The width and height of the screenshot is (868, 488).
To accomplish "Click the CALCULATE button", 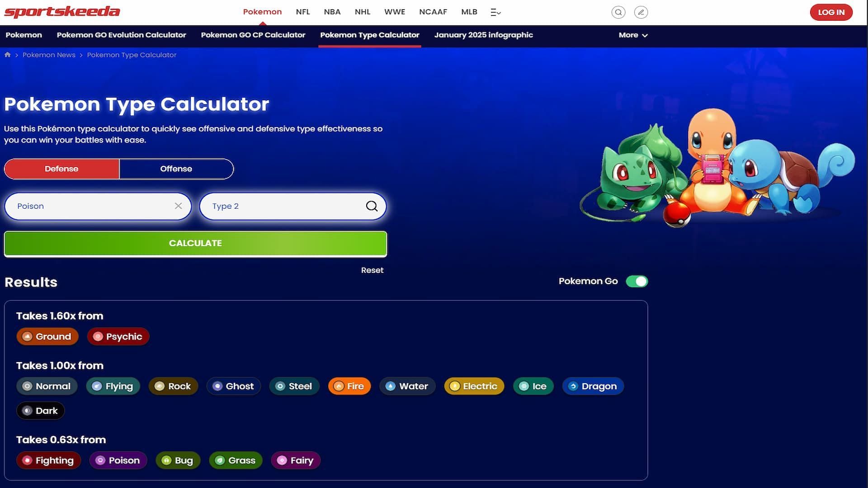I will point(196,243).
